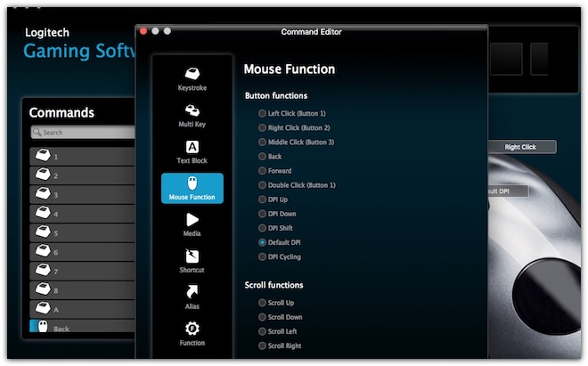Click the Default DPI label on mouse
The width and height of the screenshot is (588, 366).
click(508, 191)
